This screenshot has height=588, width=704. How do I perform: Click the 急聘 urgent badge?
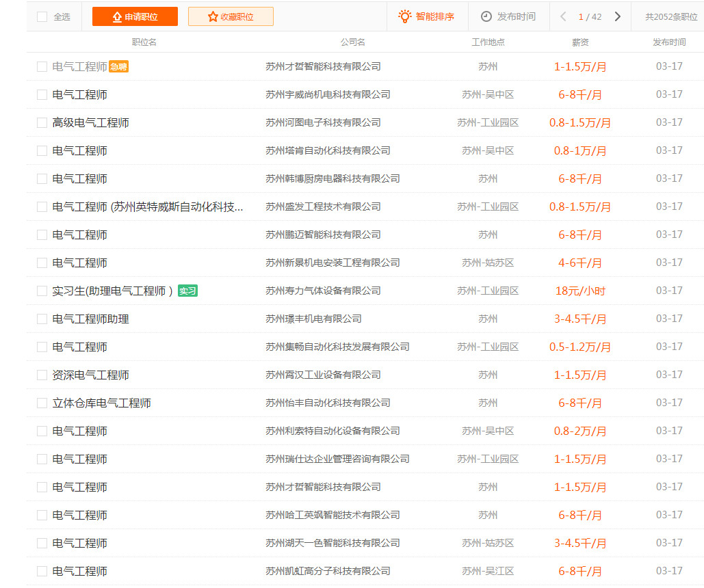click(118, 67)
